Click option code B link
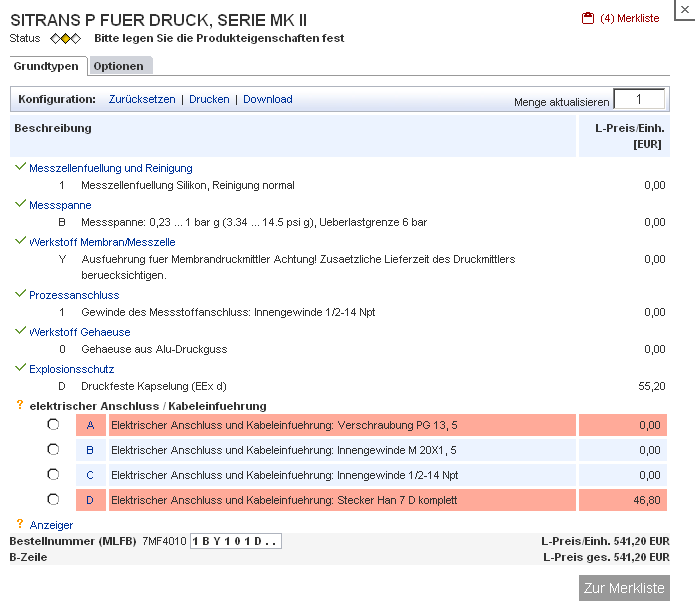Image resolution: width=695 pixels, height=611 pixels. [x=90, y=450]
